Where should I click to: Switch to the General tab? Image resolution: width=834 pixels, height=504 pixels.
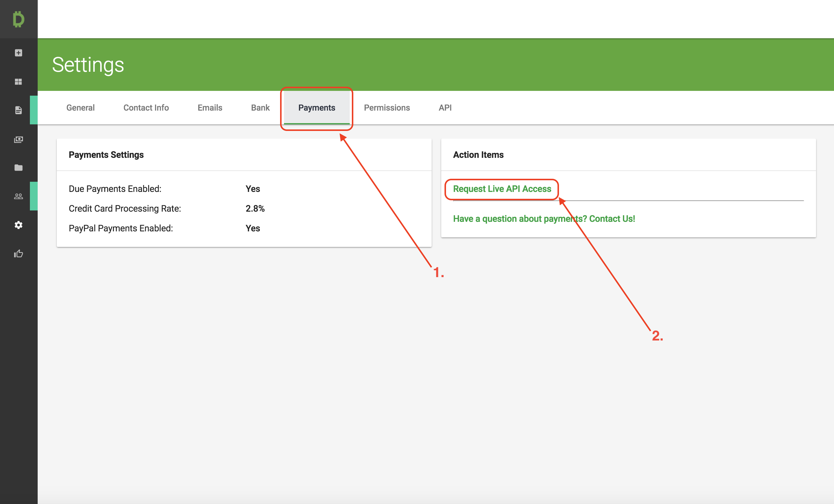pyautogui.click(x=80, y=108)
